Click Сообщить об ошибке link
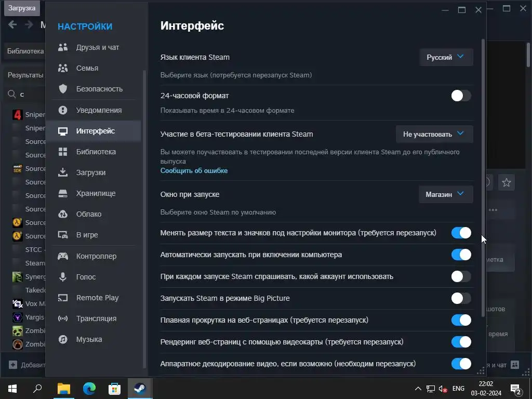The image size is (532, 399). [x=194, y=170]
